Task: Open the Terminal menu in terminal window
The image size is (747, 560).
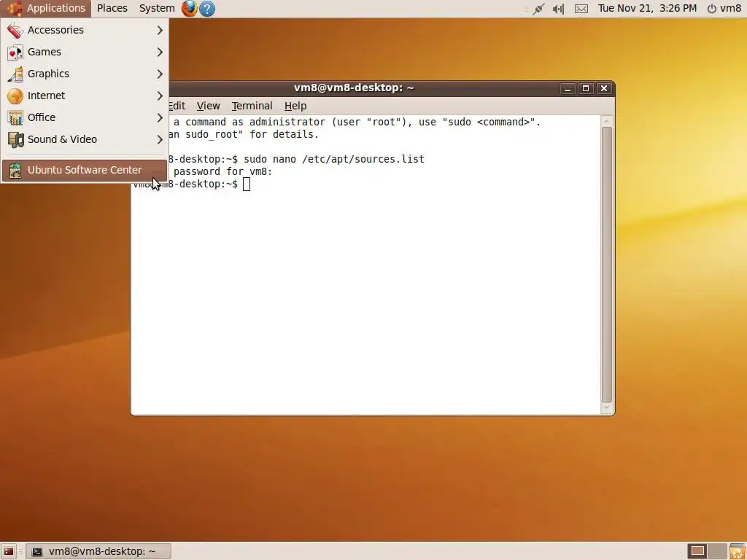Action: pyautogui.click(x=252, y=106)
